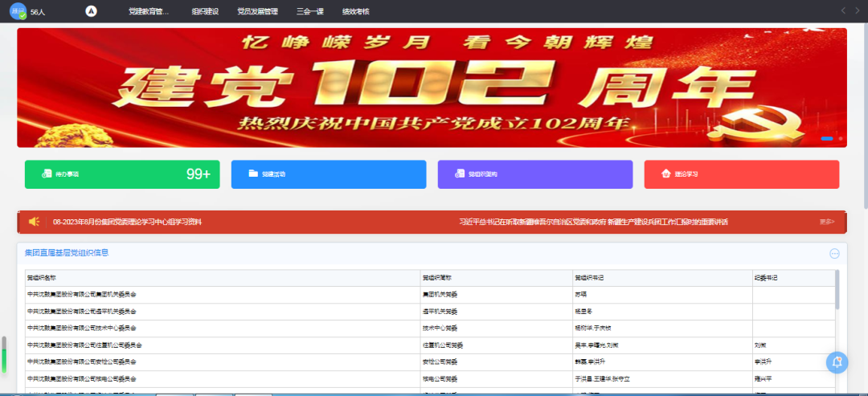Click the round compass logo icon in top bar
868x396 pixels.
[x=92, y=11]
